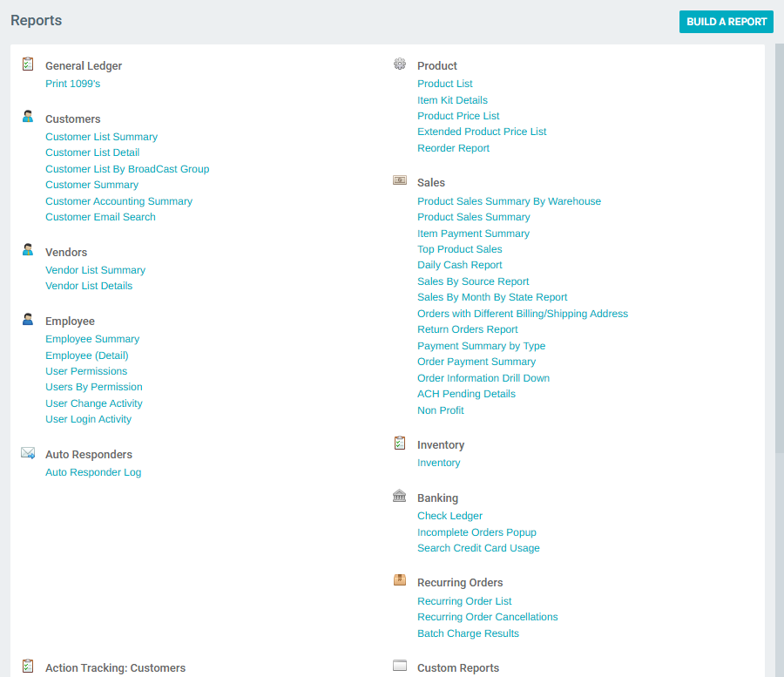This screenshot has height=677, width=784.
Task: Select the Extended Product Price List
Action: click(x=482, y=131)
